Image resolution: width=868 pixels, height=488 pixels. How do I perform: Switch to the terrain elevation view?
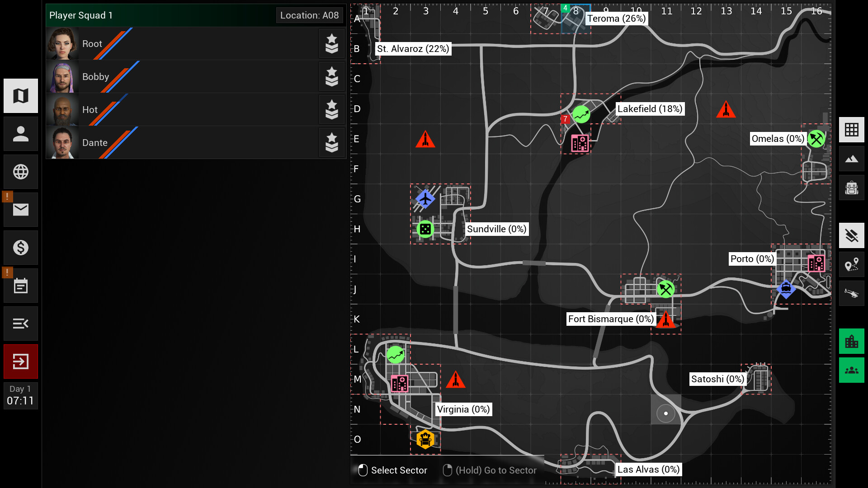coord(852,159)
